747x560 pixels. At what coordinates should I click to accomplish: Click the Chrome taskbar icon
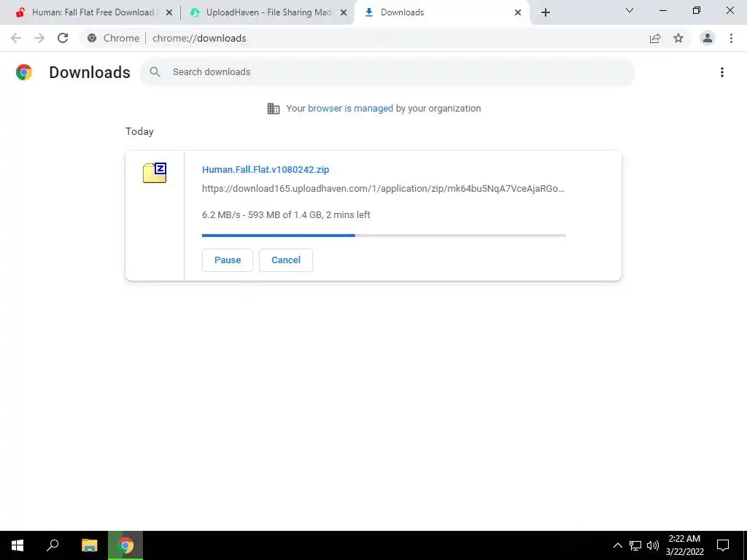coord(125,545)
